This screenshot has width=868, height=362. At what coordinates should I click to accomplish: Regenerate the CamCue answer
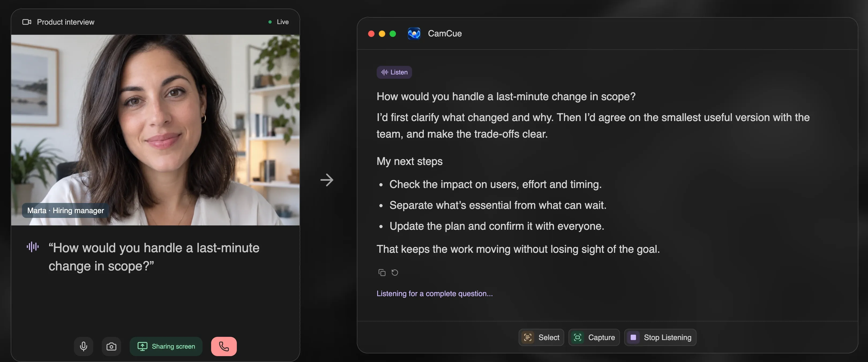(x=395, y=272)
